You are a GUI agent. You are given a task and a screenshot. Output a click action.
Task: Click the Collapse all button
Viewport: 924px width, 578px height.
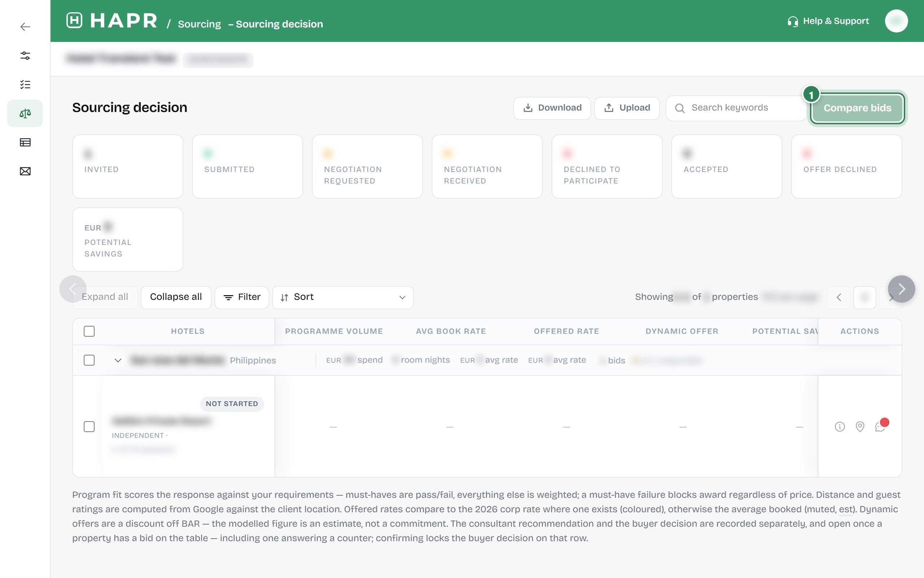(176, 297)
